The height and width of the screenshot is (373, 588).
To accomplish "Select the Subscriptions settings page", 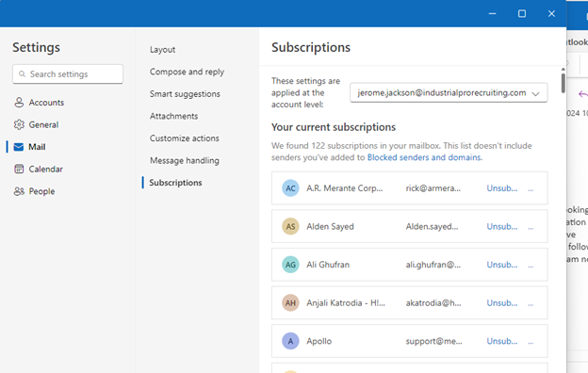I will 175,183.
